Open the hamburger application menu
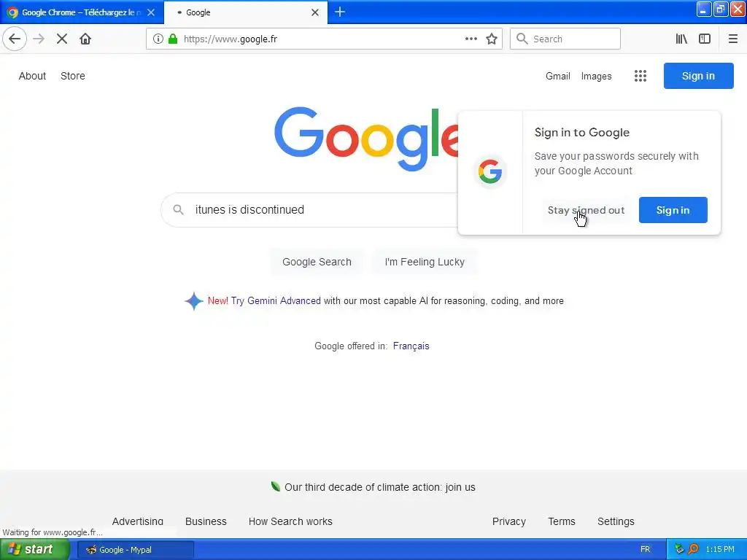Viewport: 747px width, 560px height. [733, 39]
